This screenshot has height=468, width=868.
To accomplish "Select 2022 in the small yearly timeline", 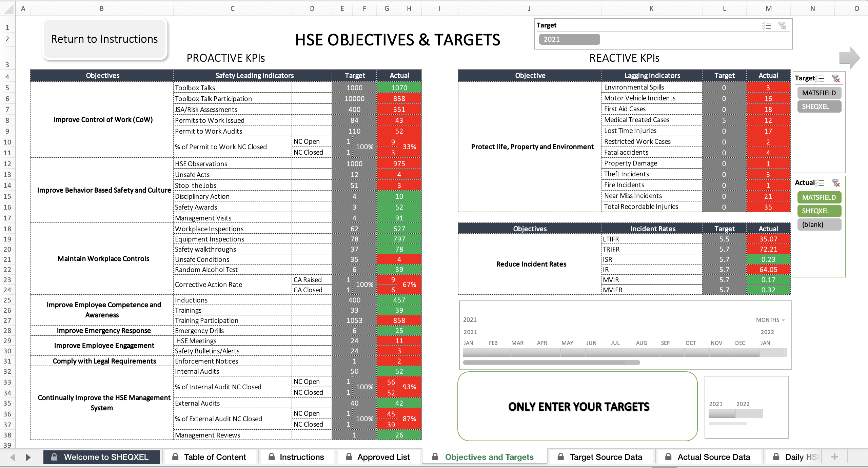I will click(x=749, y=413).
